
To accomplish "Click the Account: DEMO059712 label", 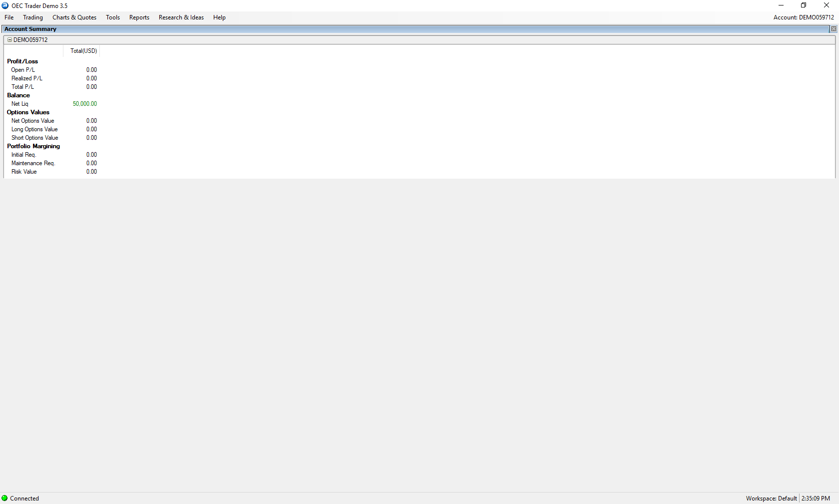I will 804,17.
